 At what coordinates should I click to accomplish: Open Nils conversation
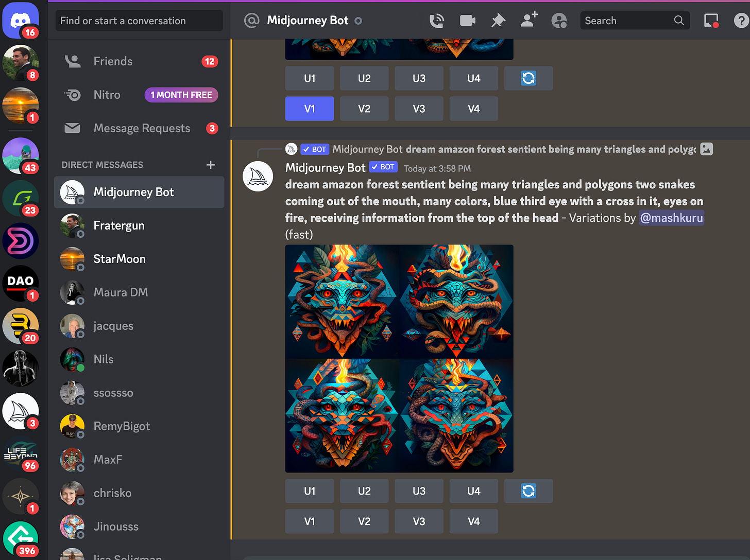pyautogui.click(x=139, y=359)
